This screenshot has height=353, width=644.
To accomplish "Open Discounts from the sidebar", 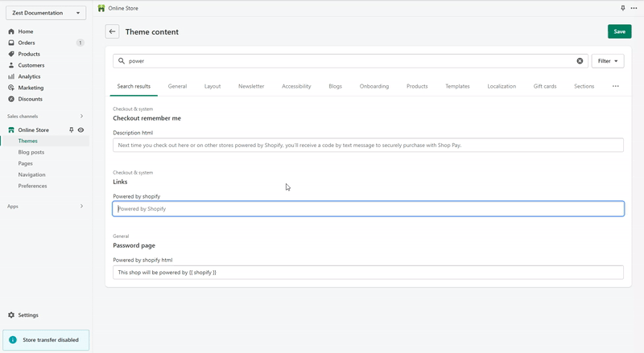I will (30, 99).
